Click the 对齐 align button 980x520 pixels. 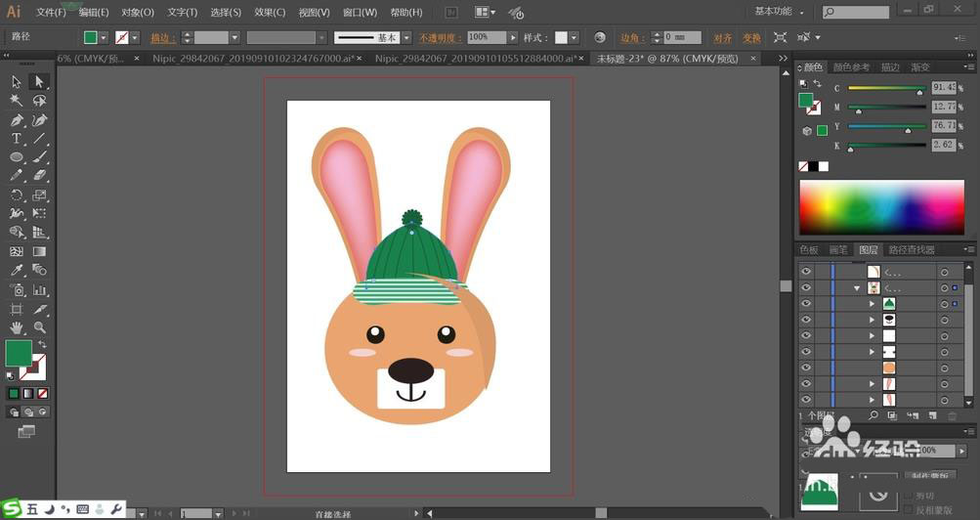click(722, 38)
